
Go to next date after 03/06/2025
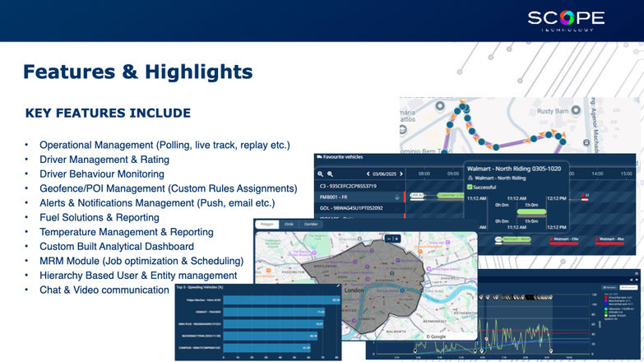[401, 174]
